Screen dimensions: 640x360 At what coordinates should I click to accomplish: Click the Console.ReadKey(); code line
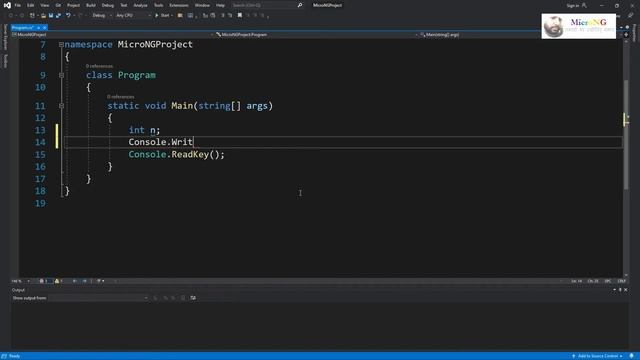176,154
